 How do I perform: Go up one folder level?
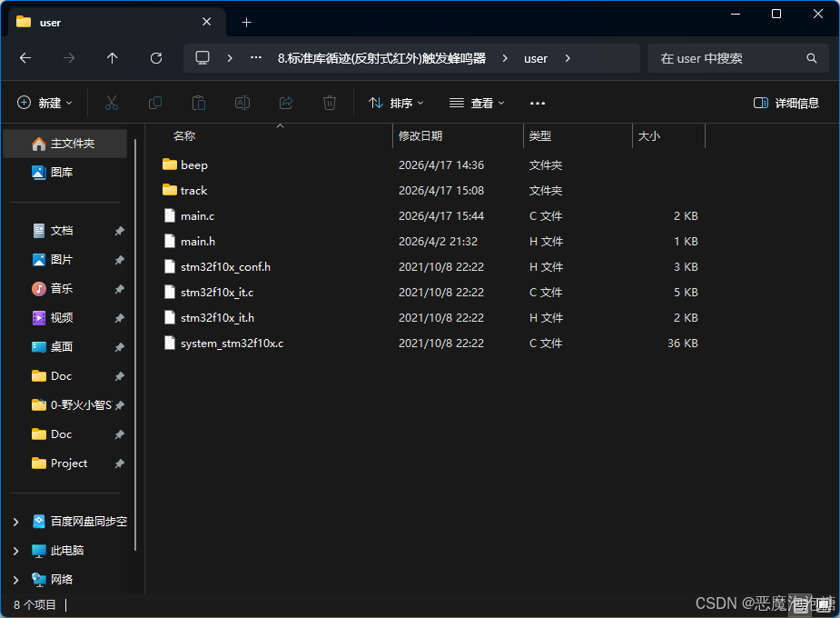coord(112,58)
